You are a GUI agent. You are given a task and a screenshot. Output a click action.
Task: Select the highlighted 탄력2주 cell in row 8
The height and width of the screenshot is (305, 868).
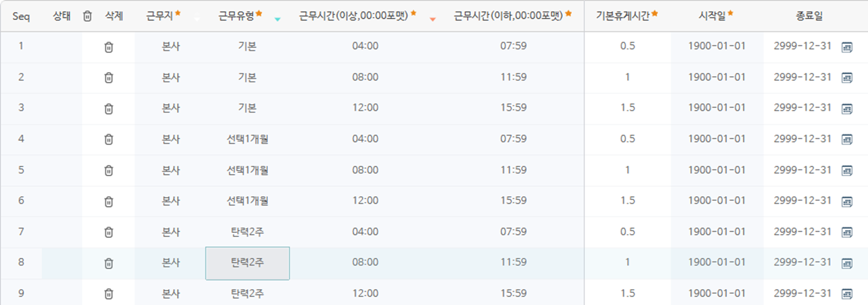click(247, 263)
